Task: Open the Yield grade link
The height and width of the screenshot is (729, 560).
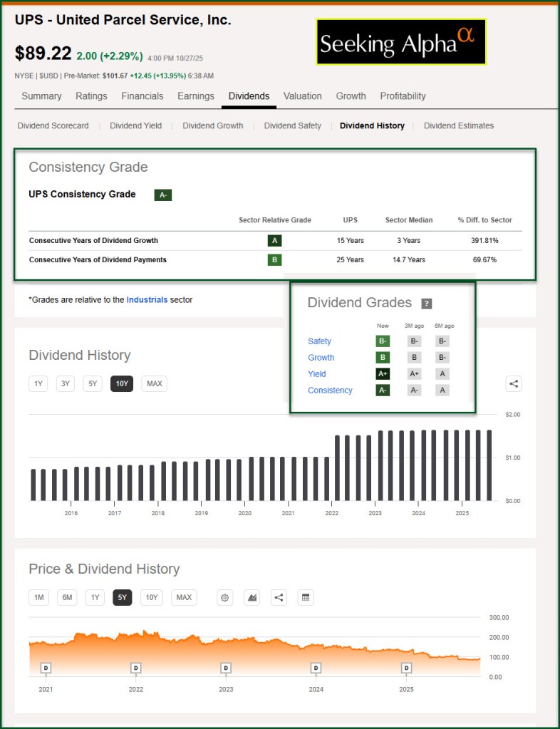Action: pyautogui.click(x=317, y=374)
